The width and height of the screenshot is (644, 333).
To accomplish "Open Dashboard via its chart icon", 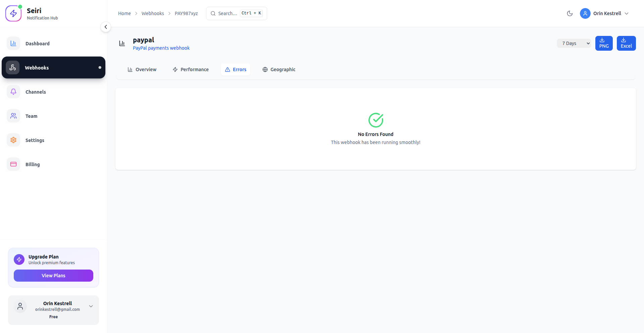I will pyautogui.click(x=13, y=43).
